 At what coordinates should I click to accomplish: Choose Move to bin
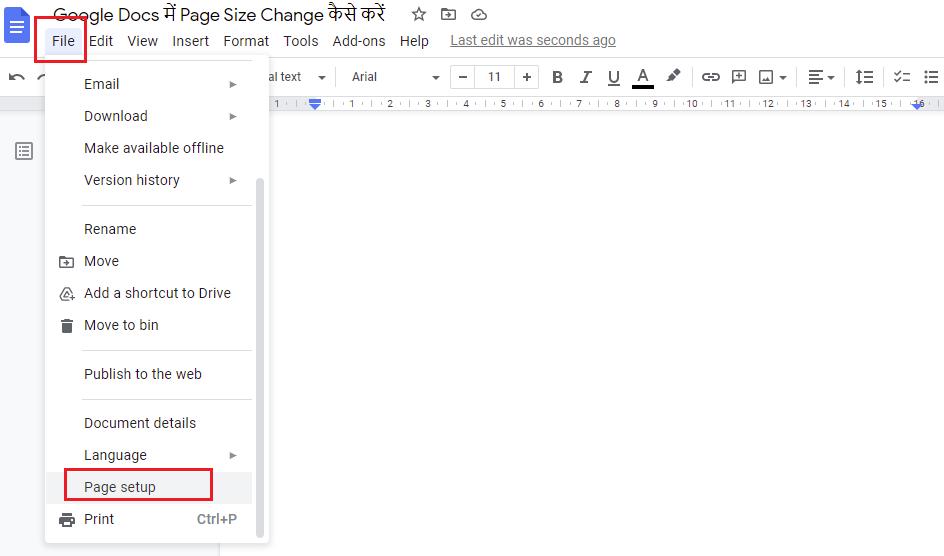[151, 325]
